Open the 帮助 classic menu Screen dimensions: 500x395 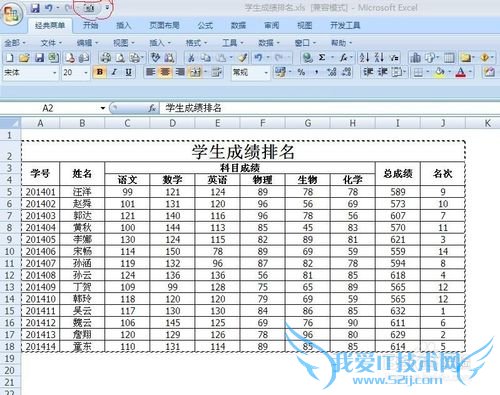point(341,43)
